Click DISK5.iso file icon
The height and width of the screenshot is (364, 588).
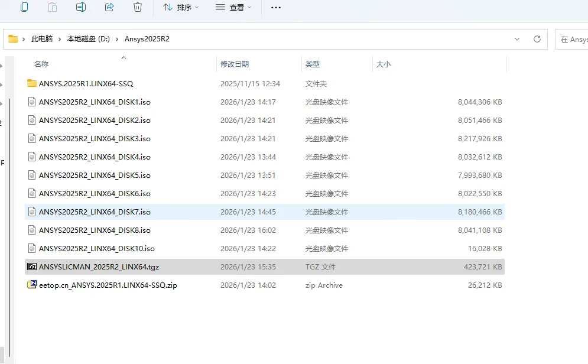[32, 175]
